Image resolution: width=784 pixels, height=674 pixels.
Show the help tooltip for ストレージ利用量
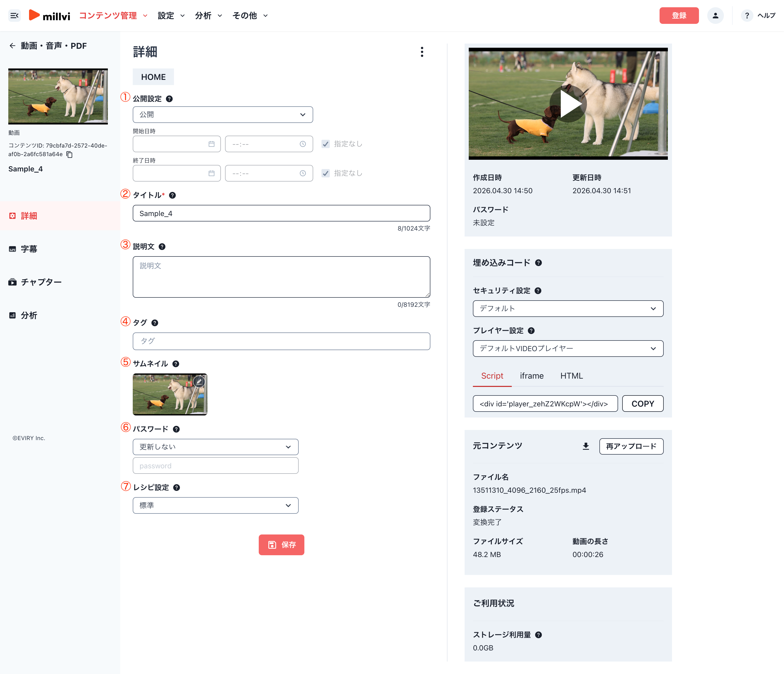click(x=538, y=635)
